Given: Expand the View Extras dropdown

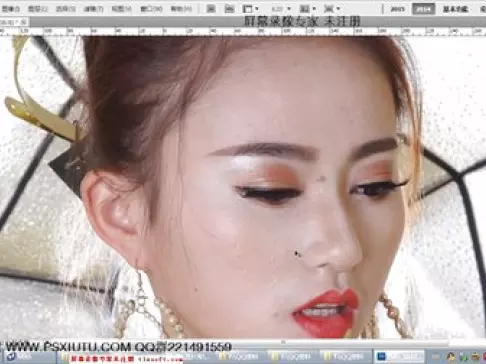Looking at the screenshot, I should [251, 9].
